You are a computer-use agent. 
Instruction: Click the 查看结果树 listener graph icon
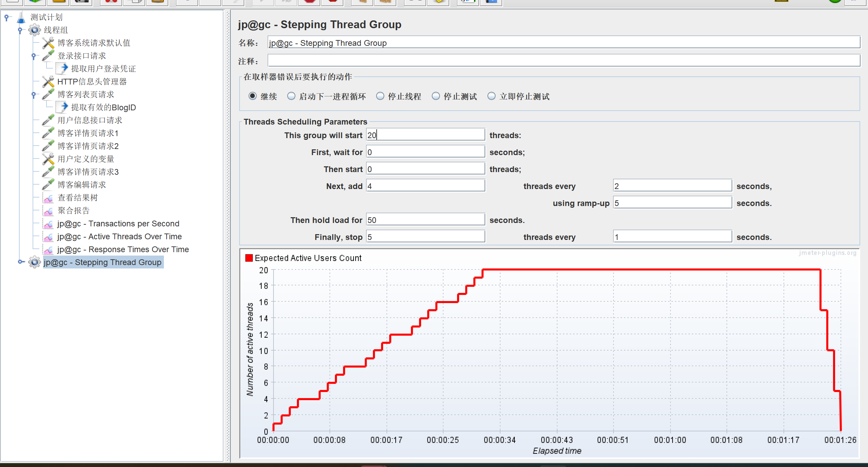tap(48, 198)
